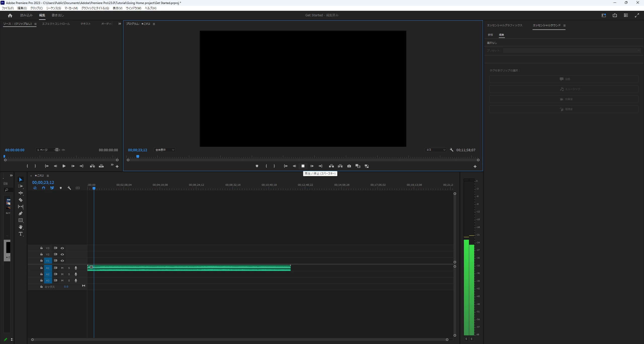Open timeline wrench display settings

tap(69, 188)
